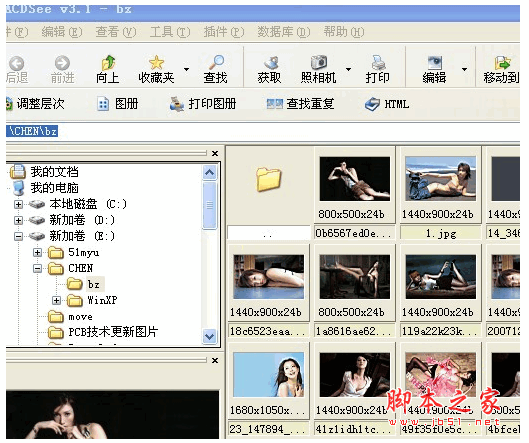The width and height of the screenshot is (529, 443).
Task: Click the folder tree scrollbar thumb
Action: click(x=210, y=205)
